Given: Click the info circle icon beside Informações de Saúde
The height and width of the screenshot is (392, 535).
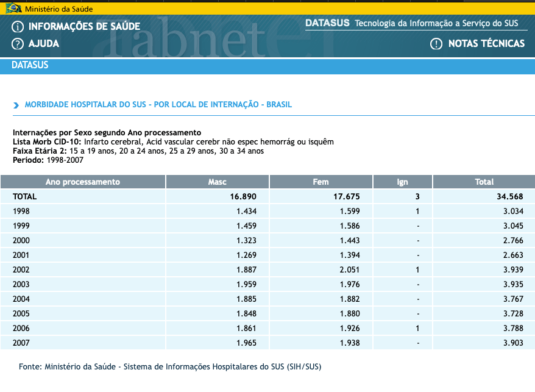Looking at the screenshot, I should (18, 27).
